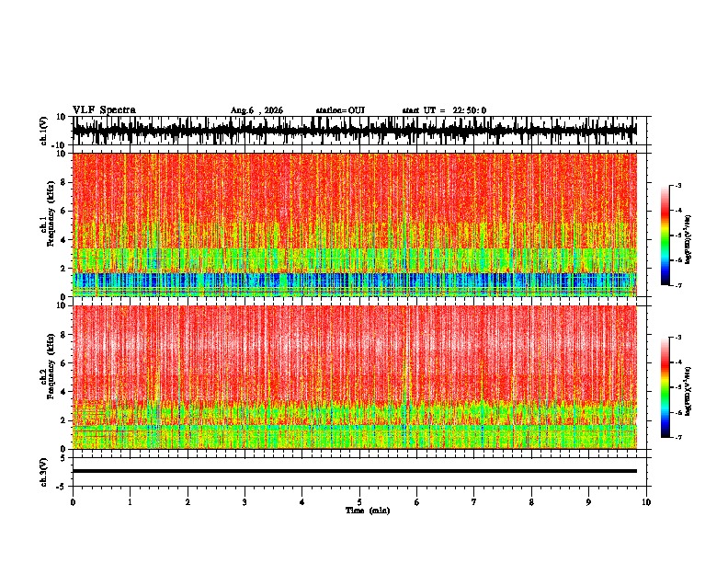
Task: Select the "start UT = 22:50:0" text
Action: pyautogui.click(x=444, y=110)
